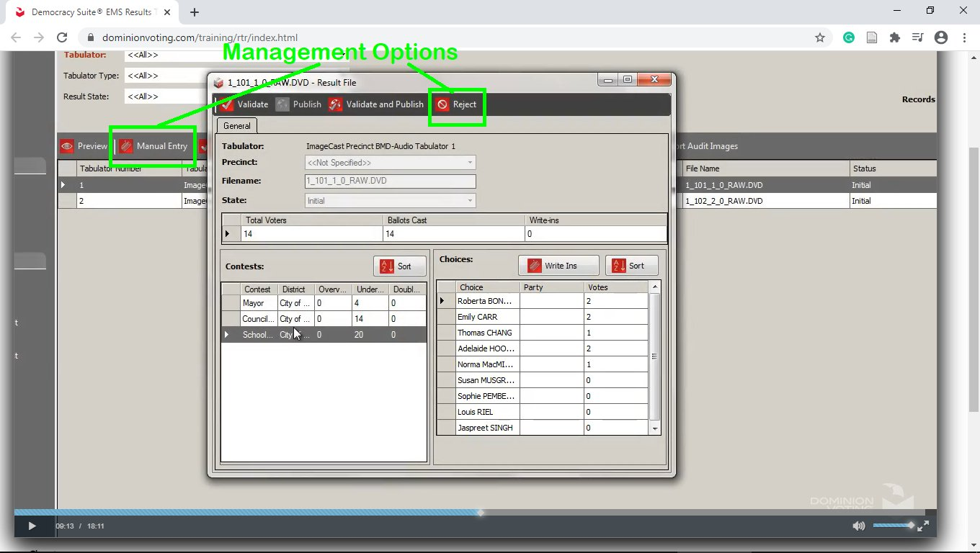Click the Choices list scrollbar down arrow
Screen dimensions: 980x553
[x=655, y=428]
